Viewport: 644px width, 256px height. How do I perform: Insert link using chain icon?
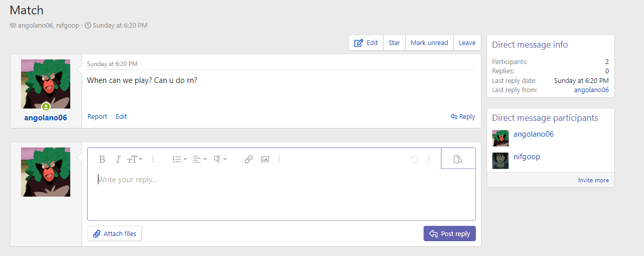click(x=249, y=159)
